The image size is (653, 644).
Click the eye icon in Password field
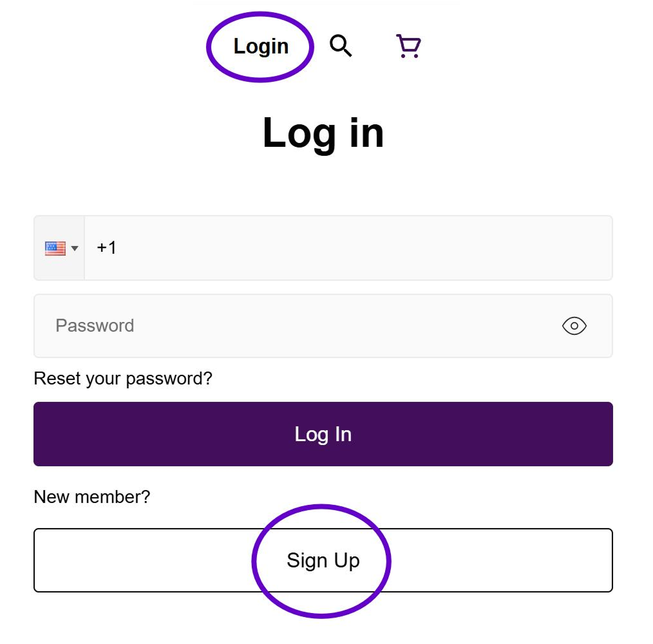(x=574, y=327)
